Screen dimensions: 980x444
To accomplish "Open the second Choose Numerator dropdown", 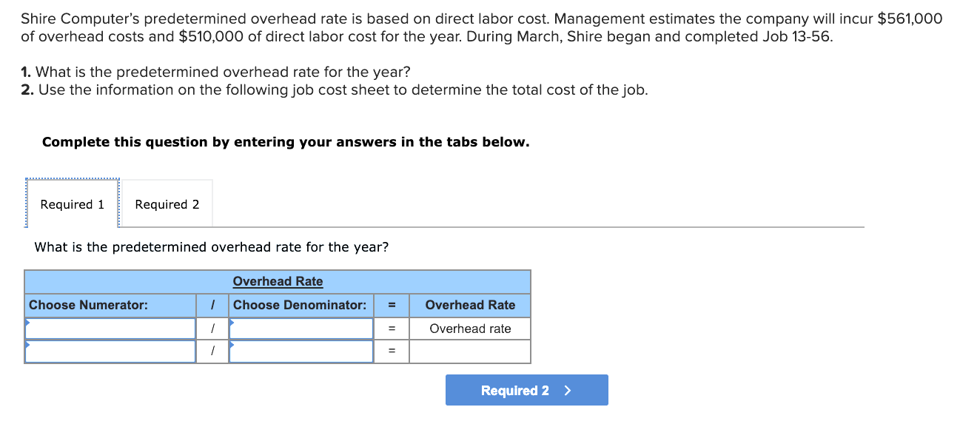I will 110,351.
